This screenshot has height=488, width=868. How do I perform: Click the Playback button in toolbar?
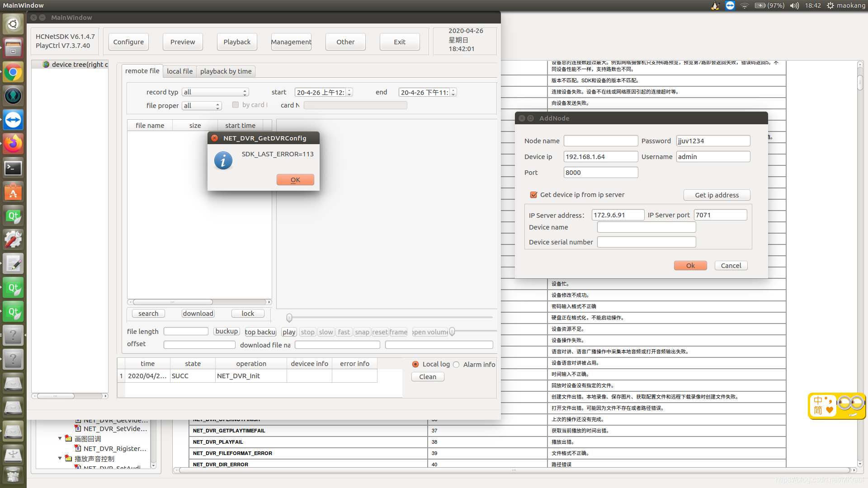(x=237, y=41)
